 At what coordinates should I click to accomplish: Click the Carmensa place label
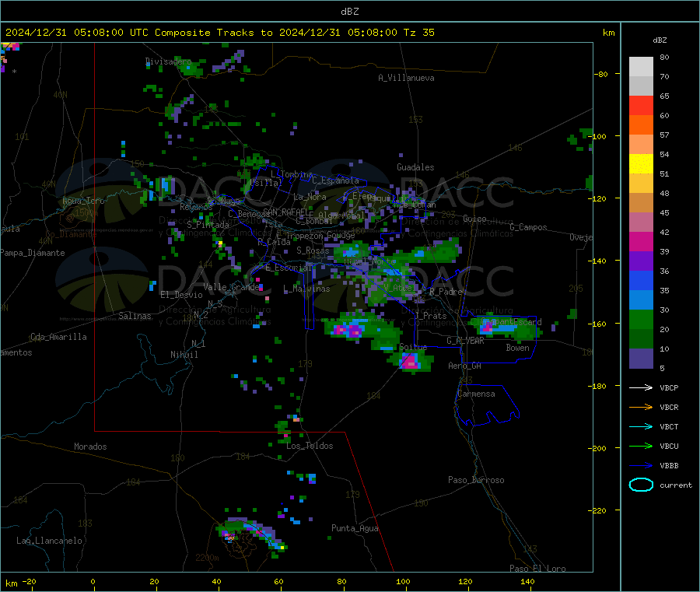tap(476, 394)
